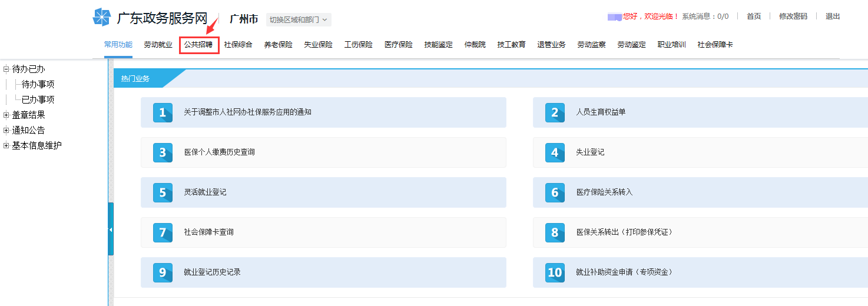868x306 pixels.
Task: Click the number 5 badge for 灵活就业登记
Action: pyautogui.click(x=163, y=192)
